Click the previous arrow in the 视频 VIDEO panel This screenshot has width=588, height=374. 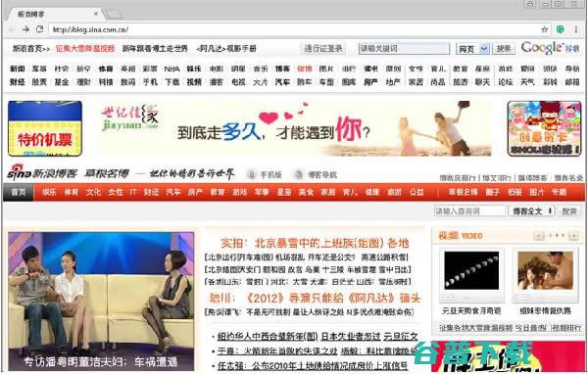click(538, 236)
